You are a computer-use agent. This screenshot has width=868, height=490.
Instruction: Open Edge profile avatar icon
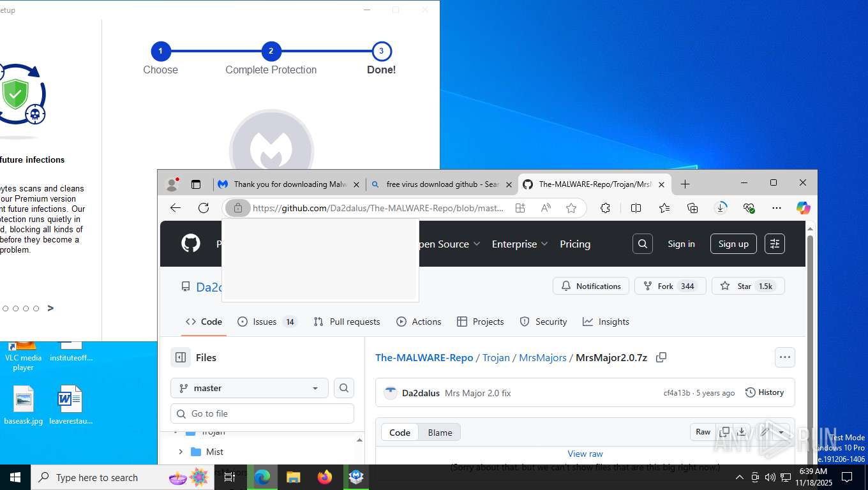point(172,184)
